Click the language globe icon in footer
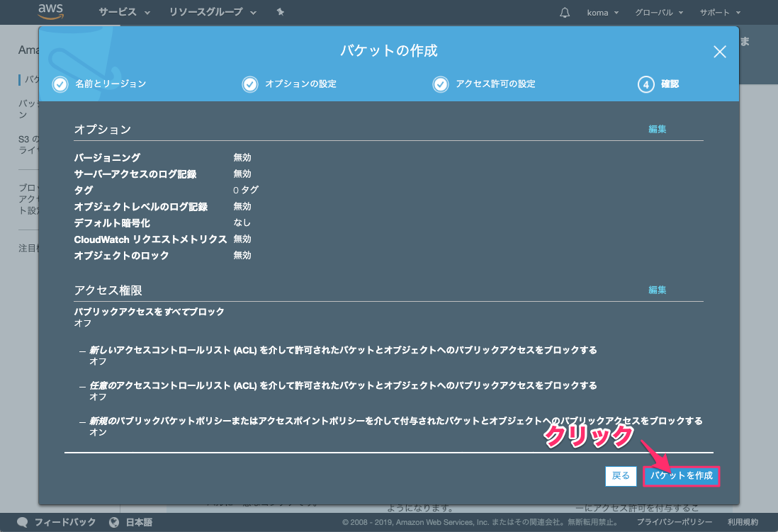778x532 pixels. point(114,523)
